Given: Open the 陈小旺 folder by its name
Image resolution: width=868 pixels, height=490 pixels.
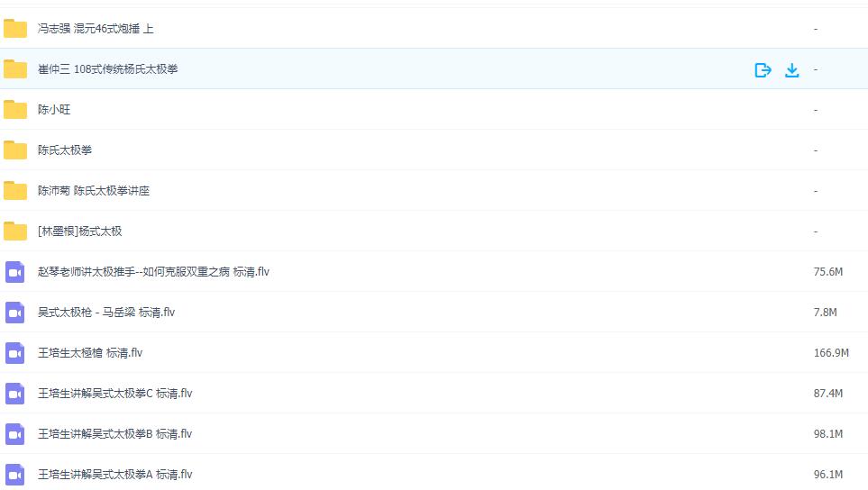Looking at the screenshot, I should coord(54,110).
